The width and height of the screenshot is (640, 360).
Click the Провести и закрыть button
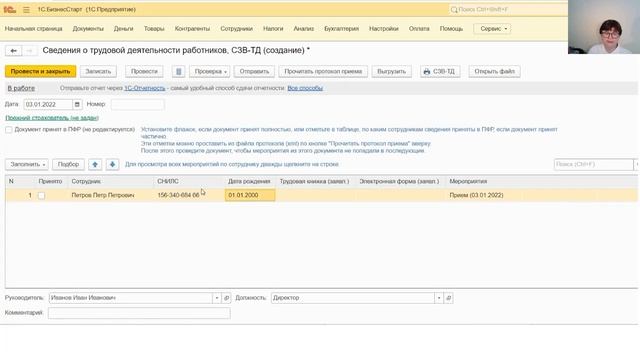pos(40,71)
